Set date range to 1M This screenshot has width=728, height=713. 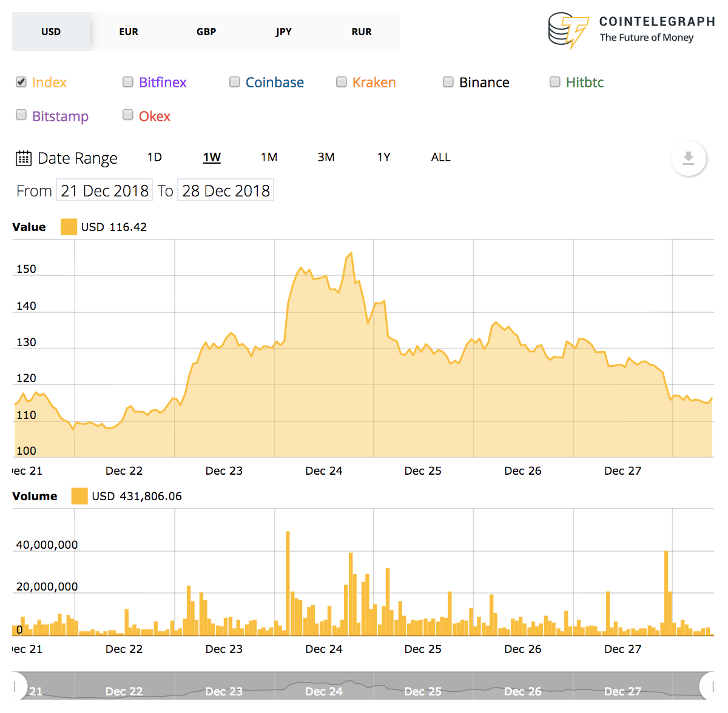(x=269, y=158)
